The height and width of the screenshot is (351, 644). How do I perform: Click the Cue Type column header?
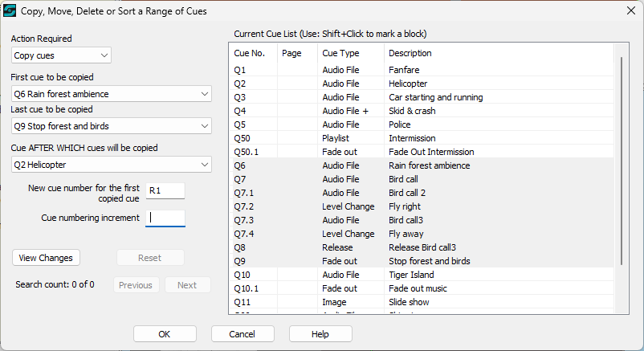(351, 54)
